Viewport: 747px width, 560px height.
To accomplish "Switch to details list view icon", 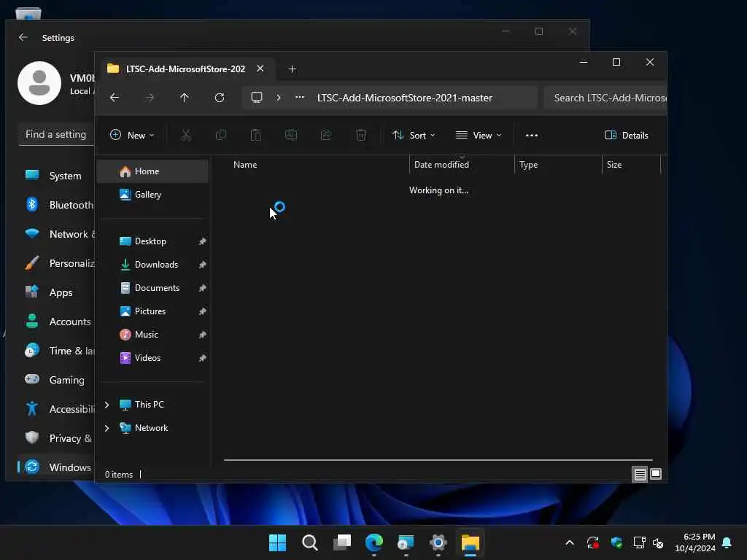I will pyautogui.click(x=640, y=474).
